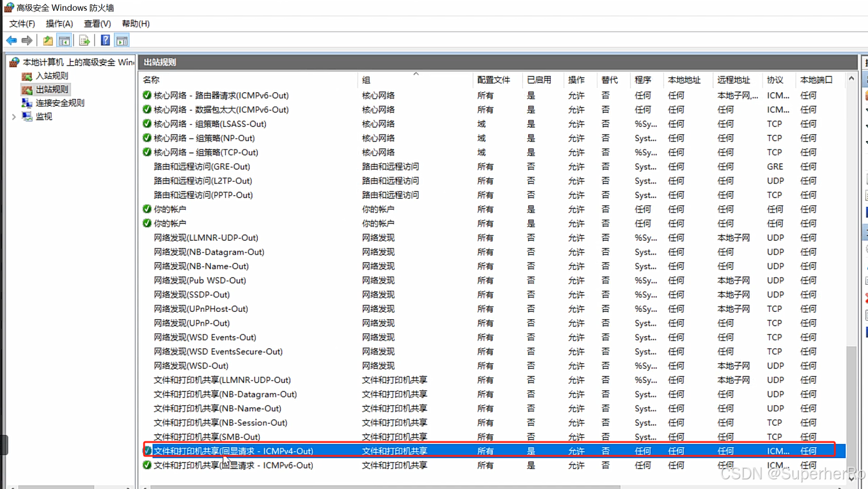Sort by the 程序 column header
The image size is (868, 489).
coord(647,79)
